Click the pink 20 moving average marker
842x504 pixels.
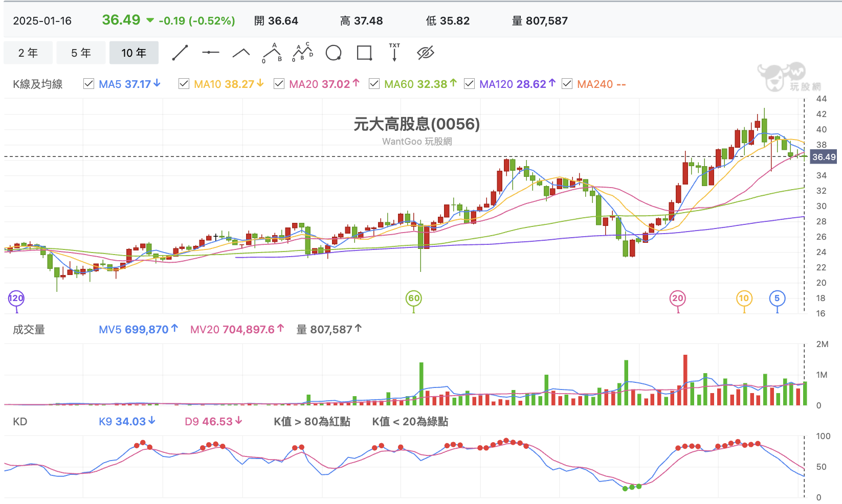pyautogui.click(x=678, y=299)
